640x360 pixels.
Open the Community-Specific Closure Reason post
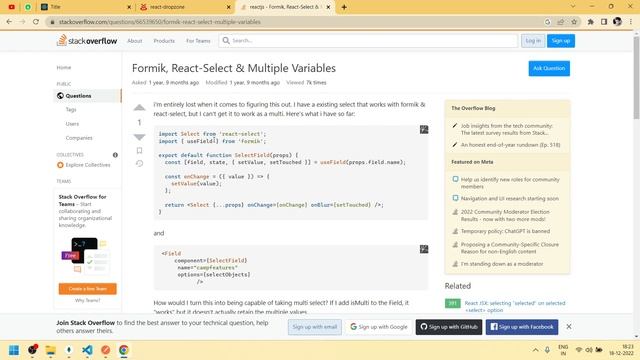510,248
